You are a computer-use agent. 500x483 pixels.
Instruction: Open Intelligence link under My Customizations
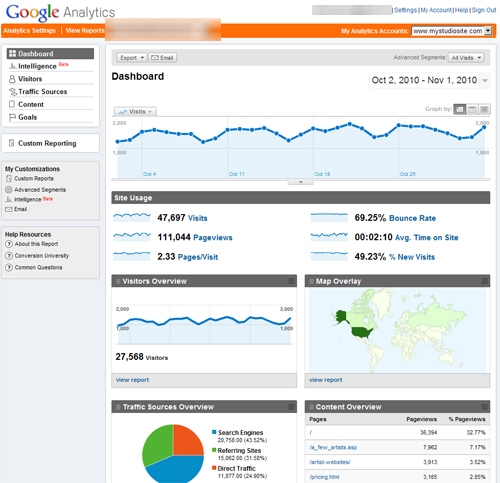point(28,199)
